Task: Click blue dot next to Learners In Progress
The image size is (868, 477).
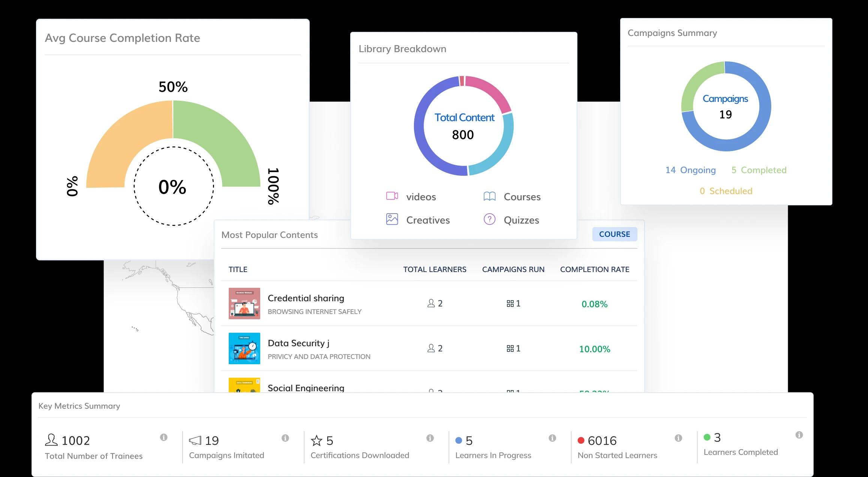Action: [x=459, y=441]
